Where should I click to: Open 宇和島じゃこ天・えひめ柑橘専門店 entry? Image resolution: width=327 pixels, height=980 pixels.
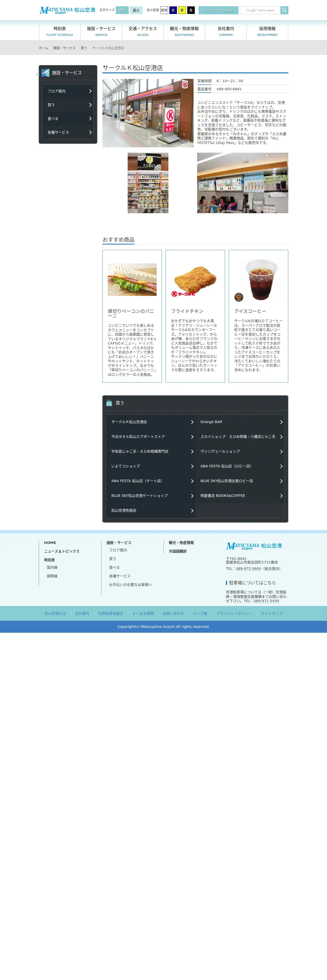151,452
